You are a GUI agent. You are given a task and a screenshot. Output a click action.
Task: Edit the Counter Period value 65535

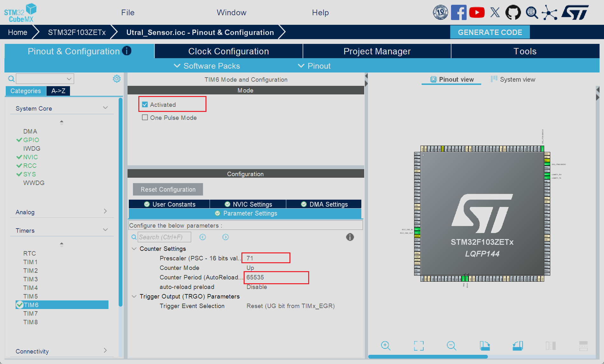pos(276,278)
